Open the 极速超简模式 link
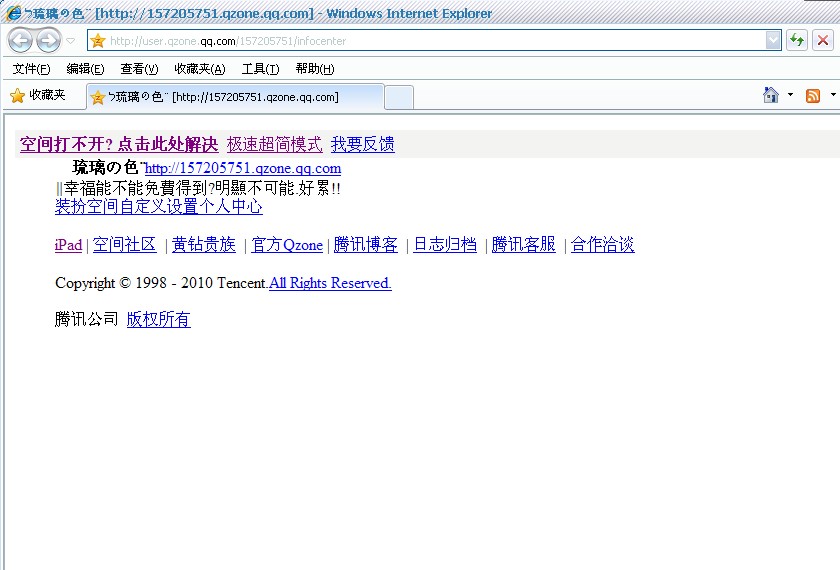Screen dimensions: 840x570 click(x=274, y=144)
